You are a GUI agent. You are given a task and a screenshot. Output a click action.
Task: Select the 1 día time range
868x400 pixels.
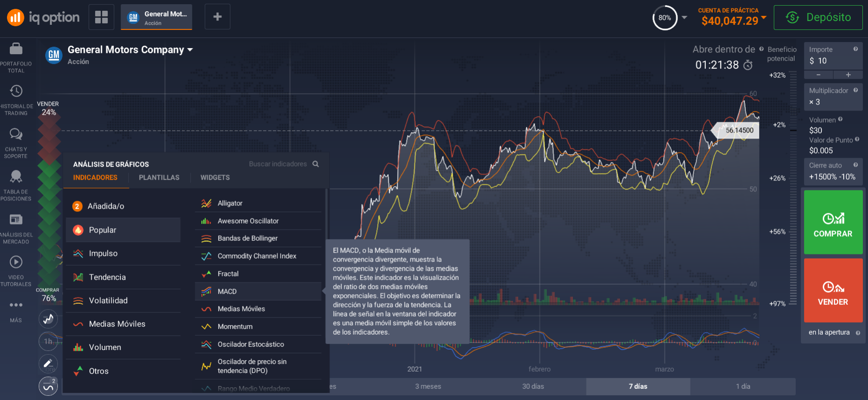point(743,386)
